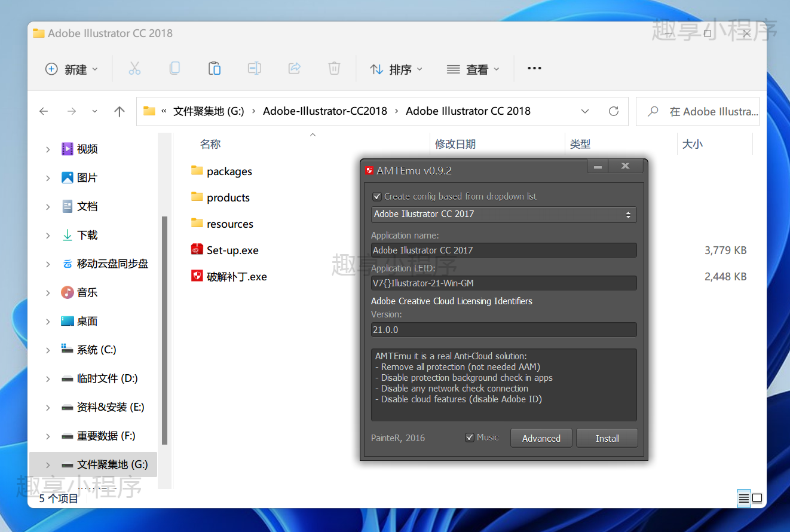Expand the 桌面 tree node

[48, 322]
